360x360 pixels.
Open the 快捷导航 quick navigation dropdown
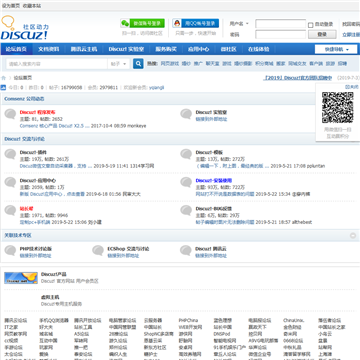336,49
